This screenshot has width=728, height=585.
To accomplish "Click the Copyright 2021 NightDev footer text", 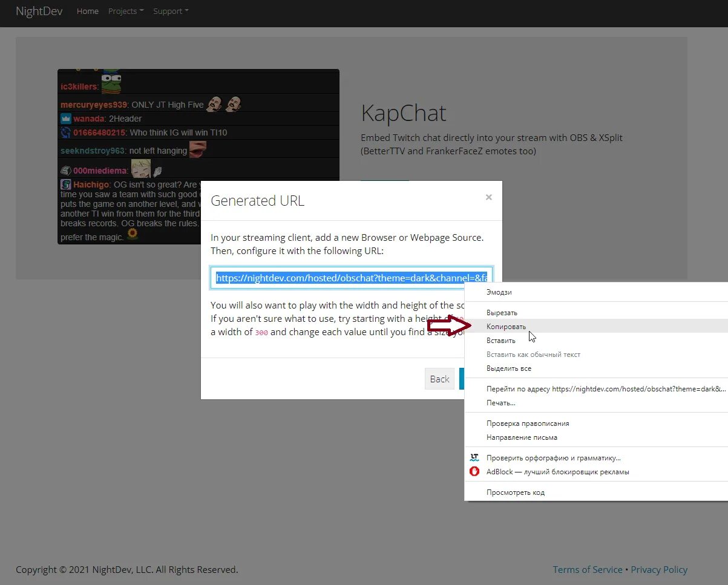I will [x=127, y=569].
